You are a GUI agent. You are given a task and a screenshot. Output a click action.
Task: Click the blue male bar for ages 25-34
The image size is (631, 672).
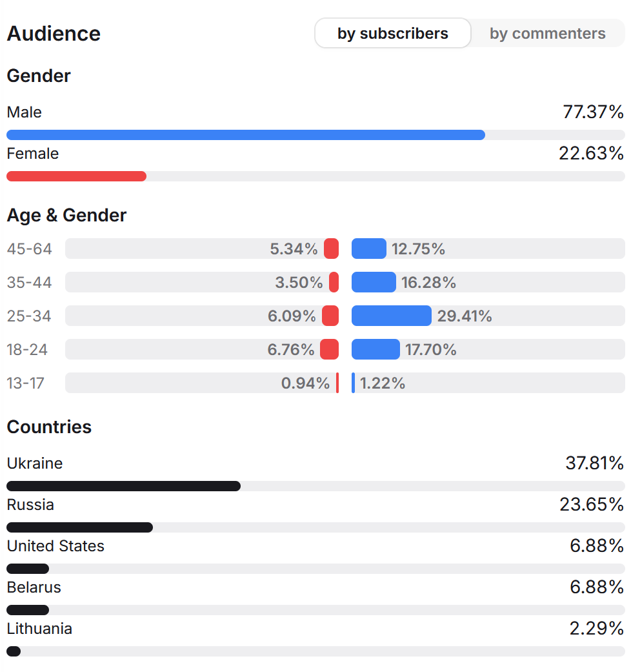(391, 316)
